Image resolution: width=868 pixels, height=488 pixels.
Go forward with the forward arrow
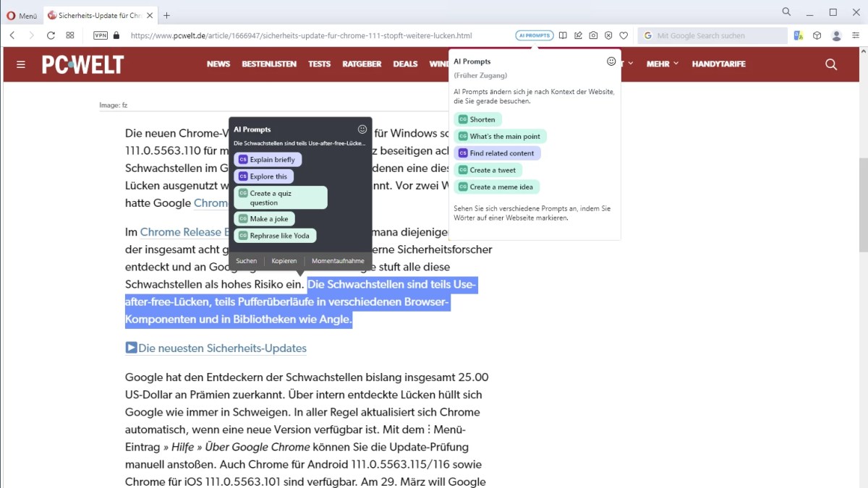31,35
